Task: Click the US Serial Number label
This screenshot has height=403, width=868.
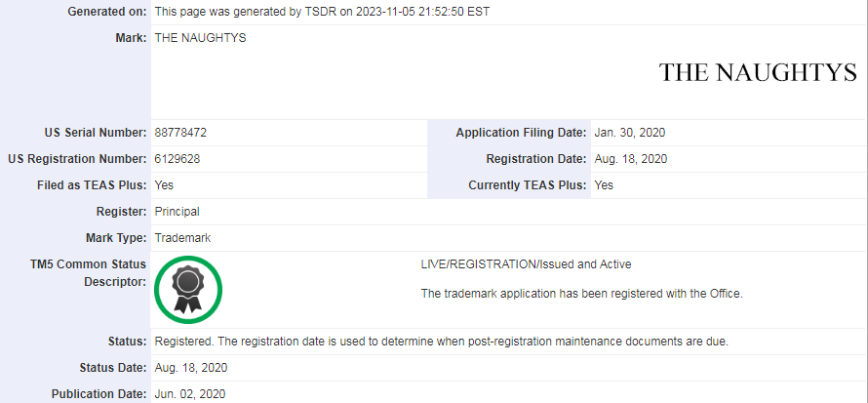Action: tap(96, 133)
